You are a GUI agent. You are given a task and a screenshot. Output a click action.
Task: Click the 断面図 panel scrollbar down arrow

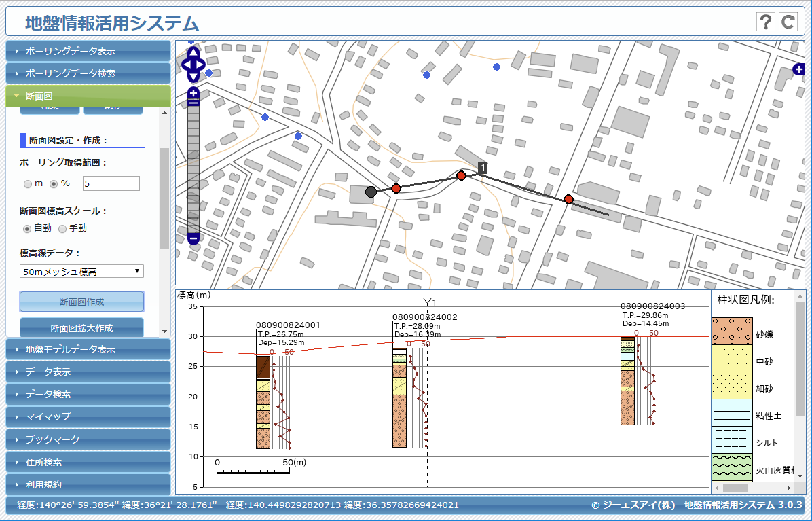165,331
